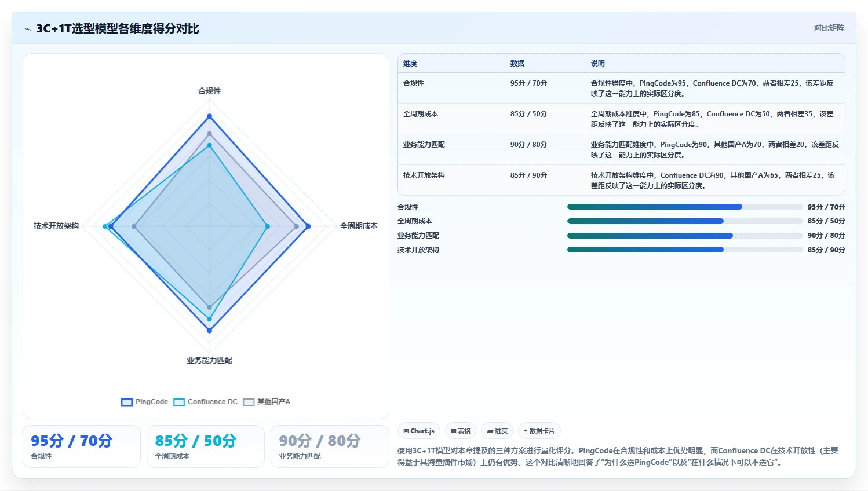This screenshot has width=868, height=491.
Task: Click the 85分 / 50分 全周期成本 stat card
Action: pos(206,446)
